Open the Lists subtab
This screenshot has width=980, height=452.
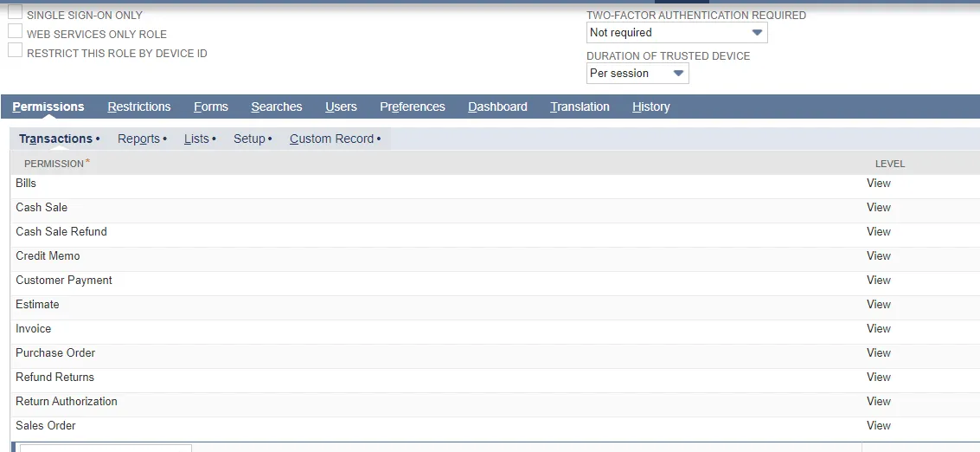click(200, 139)
